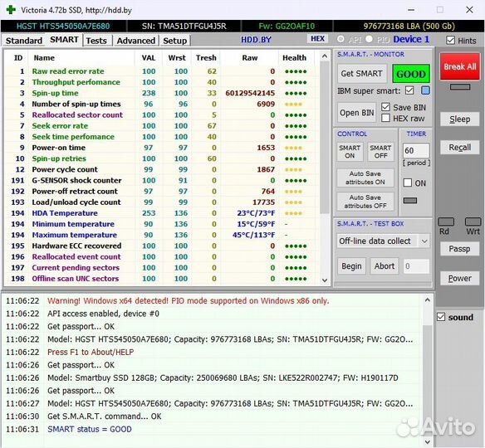The width and height of the screenshot is (485, 448).
Task: Click the blue square next to IBM super smart
Action: point(425,90)
